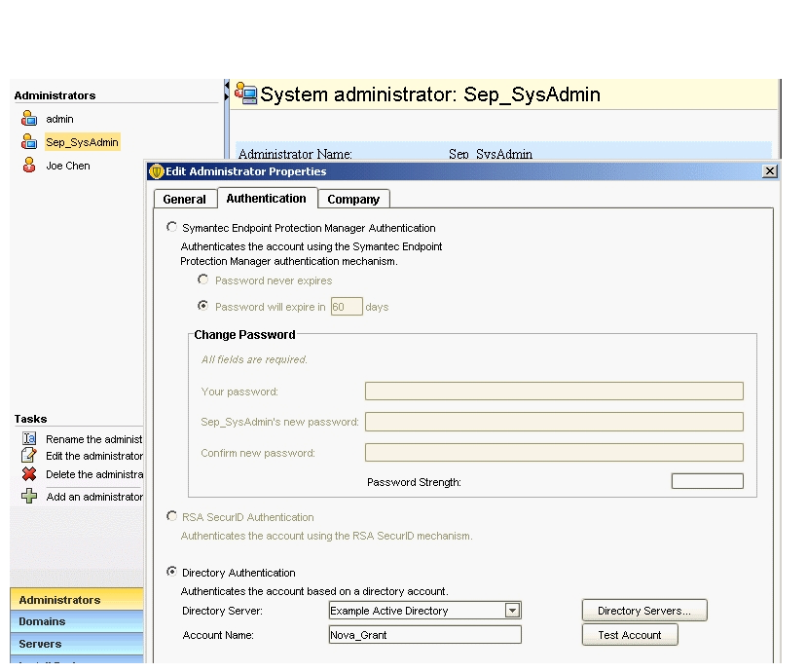Click the Password Strength indicator bar
The height and width of the screenshot is (672, 807).
click(708, 481)
